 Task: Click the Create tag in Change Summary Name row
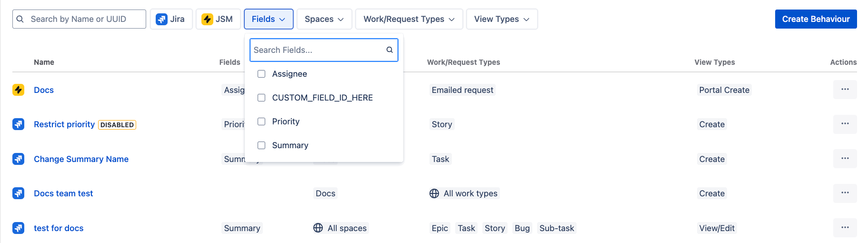(x=712, y=159)
